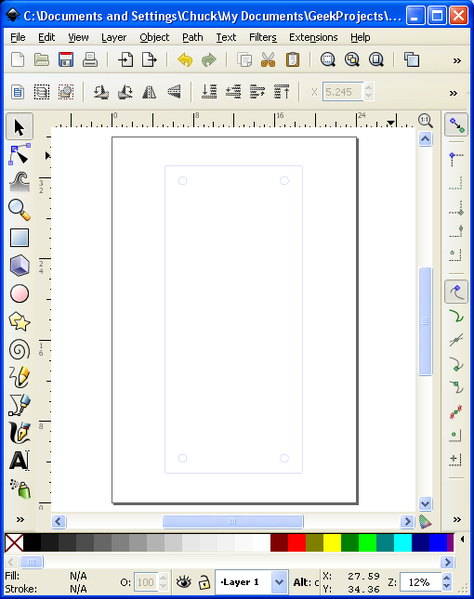
Task: Expand snap bar overflow chevron
Action: (457, 520)
